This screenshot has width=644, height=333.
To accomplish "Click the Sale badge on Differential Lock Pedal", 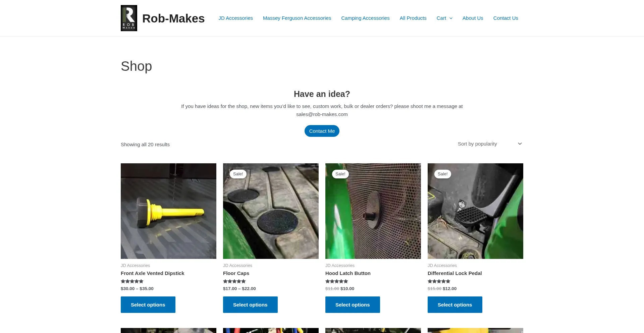I will pos(442,174).
